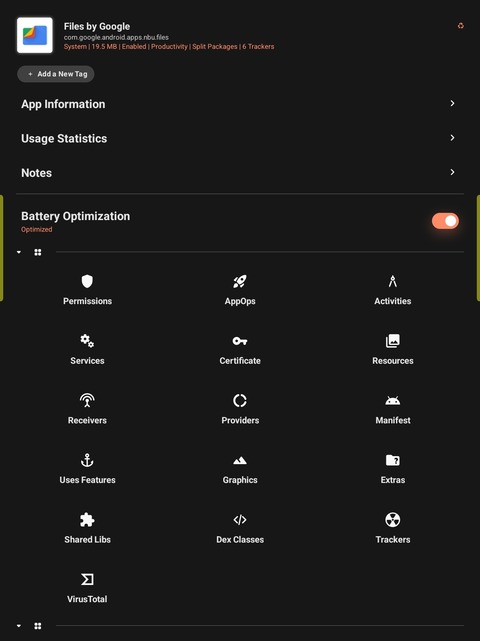Open the Providers circle icon
This screenshot has height=641, width=480.
(x=240, y=401)
